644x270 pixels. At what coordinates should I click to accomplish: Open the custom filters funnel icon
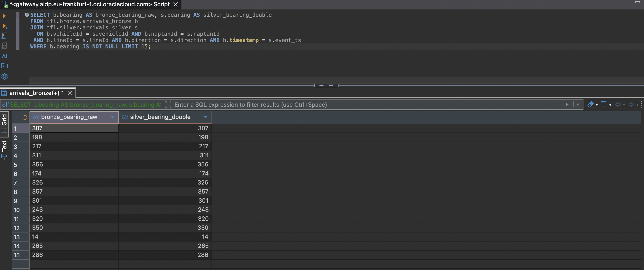(604, 104)
